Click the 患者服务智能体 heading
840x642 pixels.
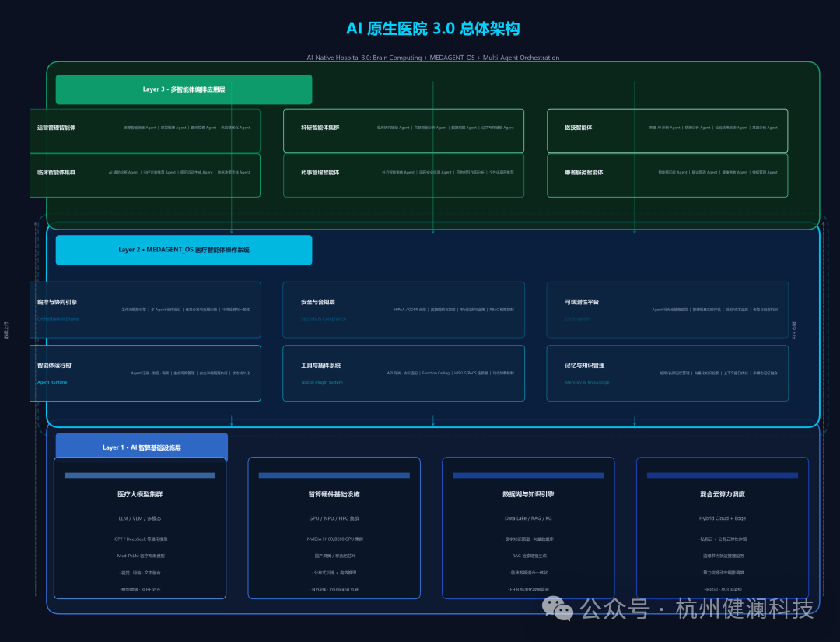(583, 173)
